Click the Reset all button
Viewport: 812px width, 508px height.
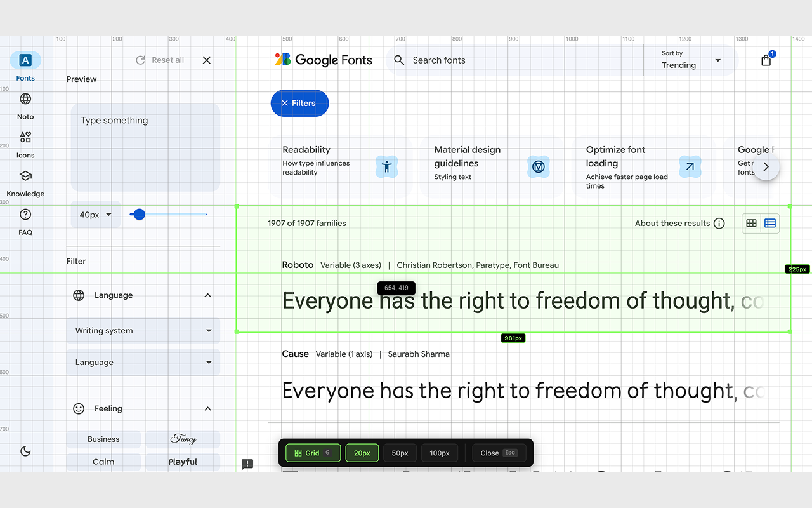coord(160,60)
